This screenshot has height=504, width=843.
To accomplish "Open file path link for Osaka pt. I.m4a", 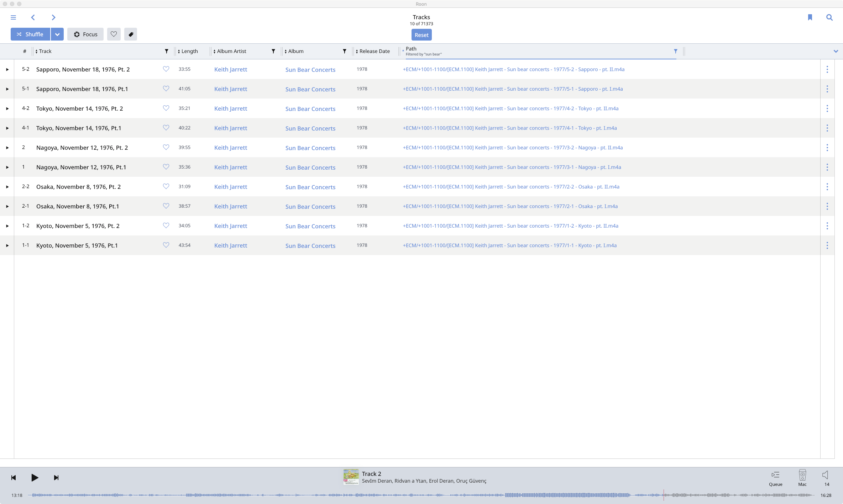I will pyautogui.click(x=510, y=206).
